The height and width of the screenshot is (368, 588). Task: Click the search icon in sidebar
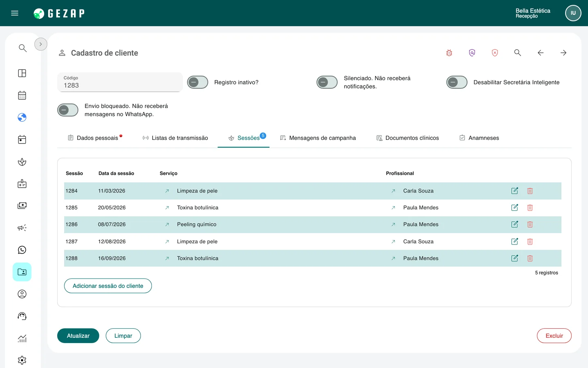[x=22, y=48]
